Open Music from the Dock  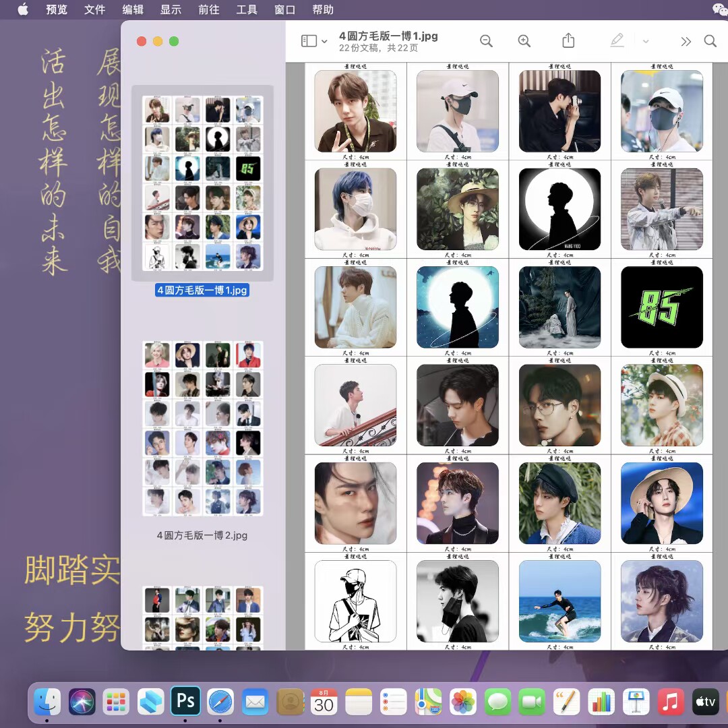671,702
